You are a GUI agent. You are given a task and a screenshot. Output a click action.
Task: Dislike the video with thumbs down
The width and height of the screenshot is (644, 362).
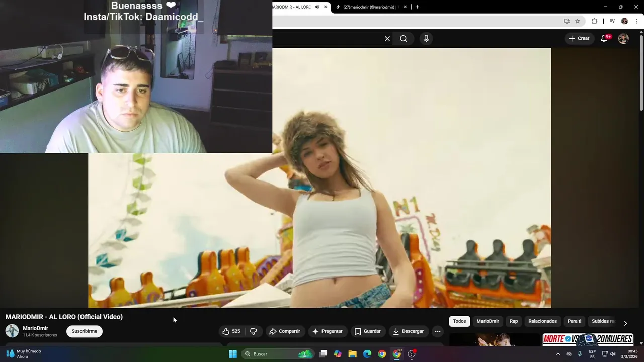click(254, 331)
